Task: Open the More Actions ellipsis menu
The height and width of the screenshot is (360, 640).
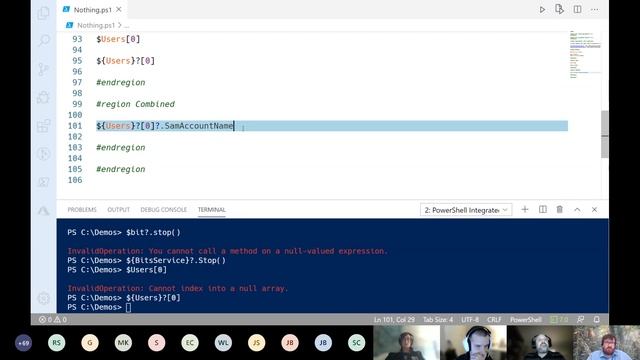Action: coord(595,9)
